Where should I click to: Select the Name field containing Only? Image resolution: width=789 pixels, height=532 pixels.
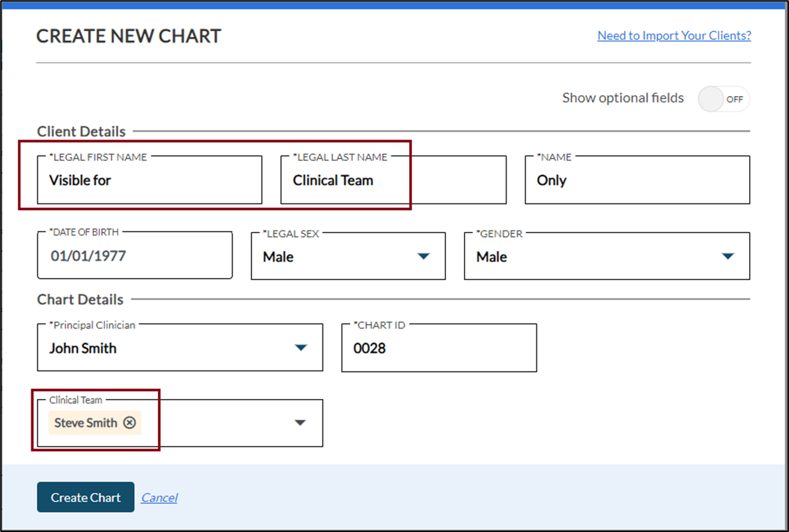[x=637, y=181]
